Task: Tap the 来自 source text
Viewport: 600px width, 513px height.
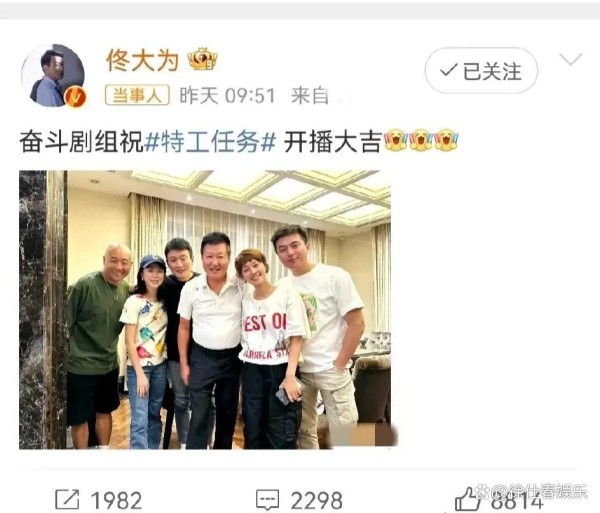Action: click(x=310, y=96)
